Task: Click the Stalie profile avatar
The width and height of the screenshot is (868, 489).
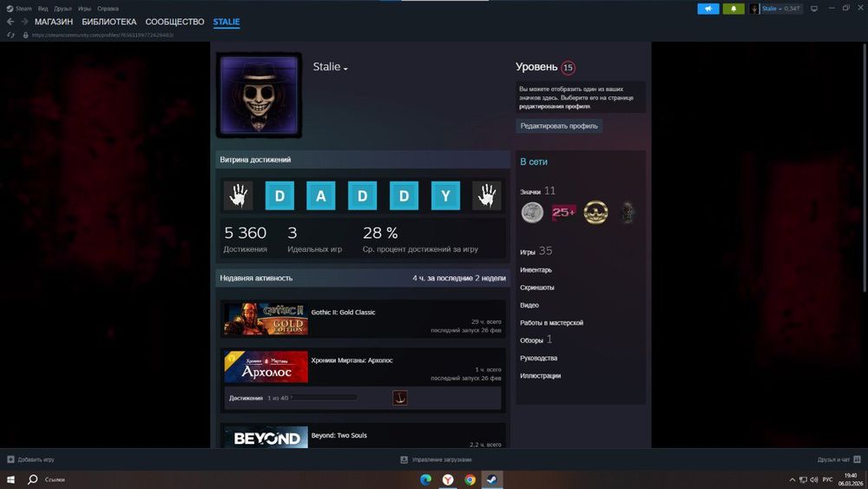Action: click(259, 96)
